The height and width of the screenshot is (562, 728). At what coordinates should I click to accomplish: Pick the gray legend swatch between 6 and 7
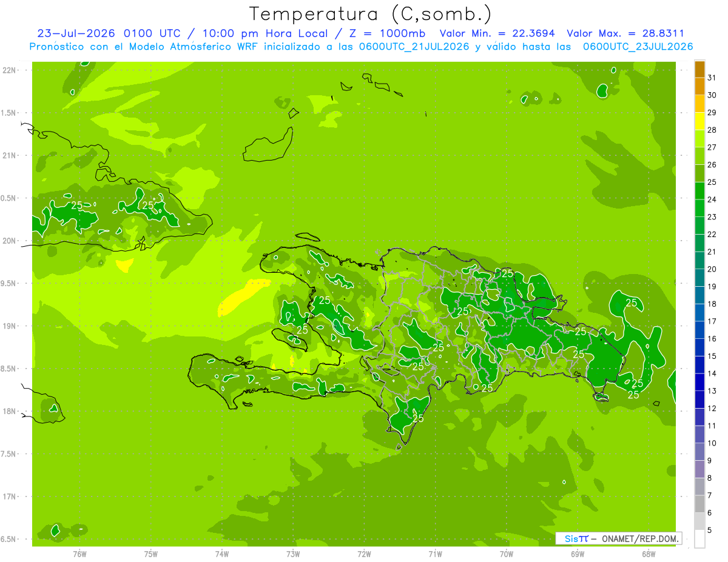[x=699, y=504]
